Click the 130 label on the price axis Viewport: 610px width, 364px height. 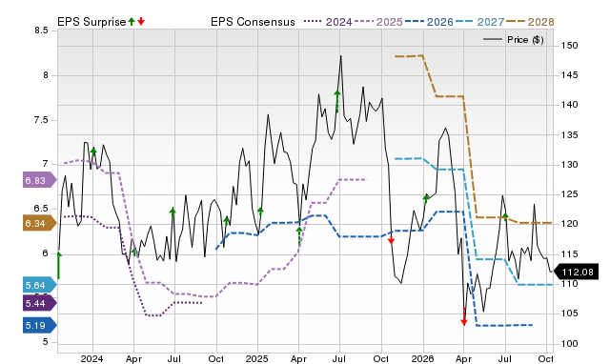(x=570, y=165)
